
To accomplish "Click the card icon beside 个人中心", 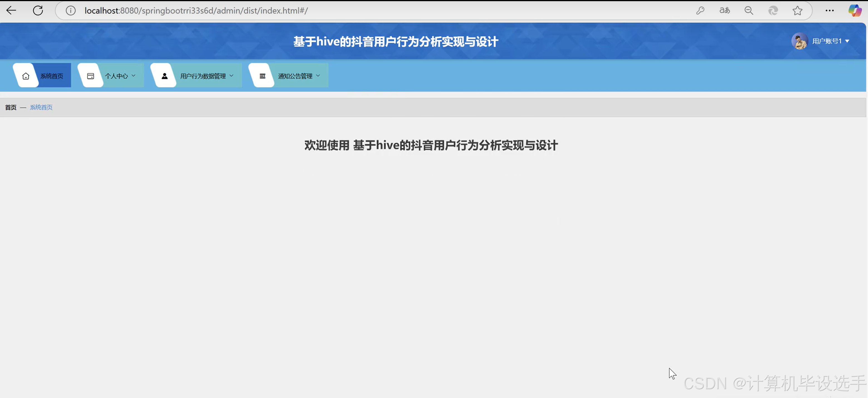I will tap(90, 76).
